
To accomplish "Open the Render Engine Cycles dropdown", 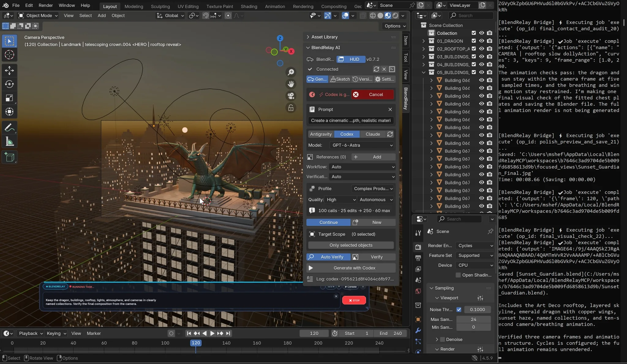I will click(475, 246).
